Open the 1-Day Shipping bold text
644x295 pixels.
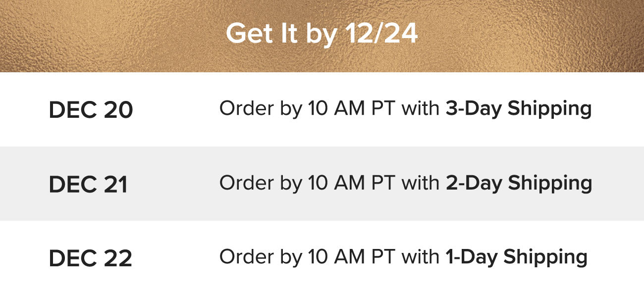click(x=516, y=258)
